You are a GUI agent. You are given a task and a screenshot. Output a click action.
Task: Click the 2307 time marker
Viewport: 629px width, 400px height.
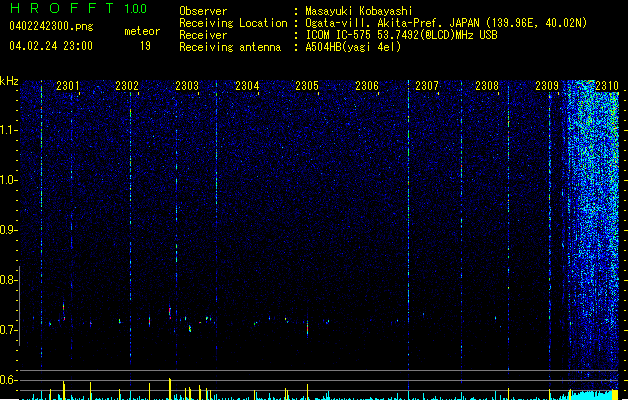tap(427, 86)
